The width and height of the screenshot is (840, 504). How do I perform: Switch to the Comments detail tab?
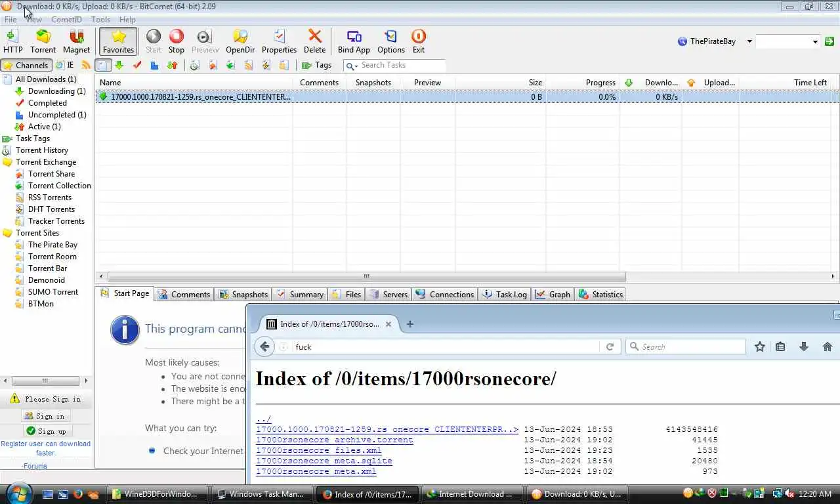pyautogui.click(x=184, y=295)
